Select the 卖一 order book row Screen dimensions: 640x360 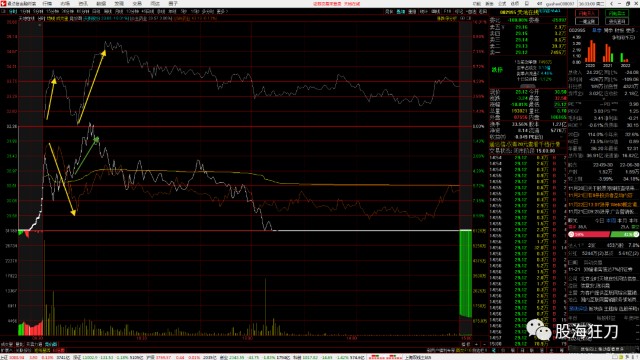(528, 52)
